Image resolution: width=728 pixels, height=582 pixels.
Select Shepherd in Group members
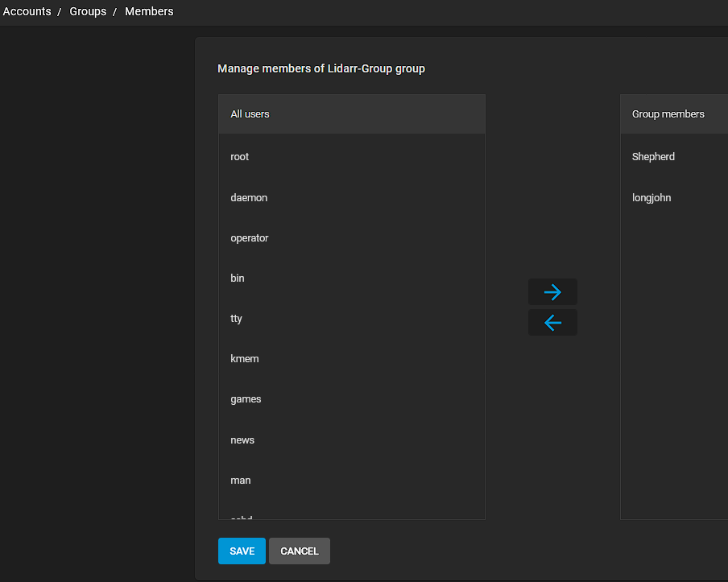click(x=674, y=157)
